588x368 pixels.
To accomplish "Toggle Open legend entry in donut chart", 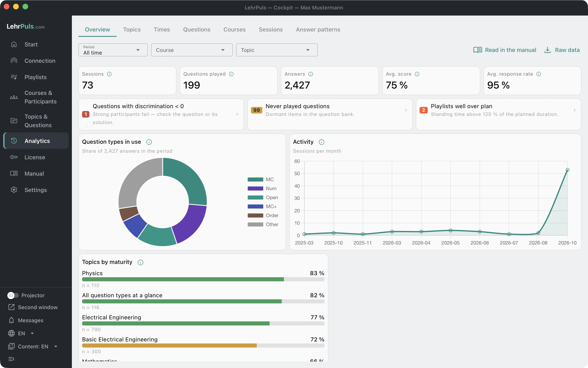I will (263, 197).
